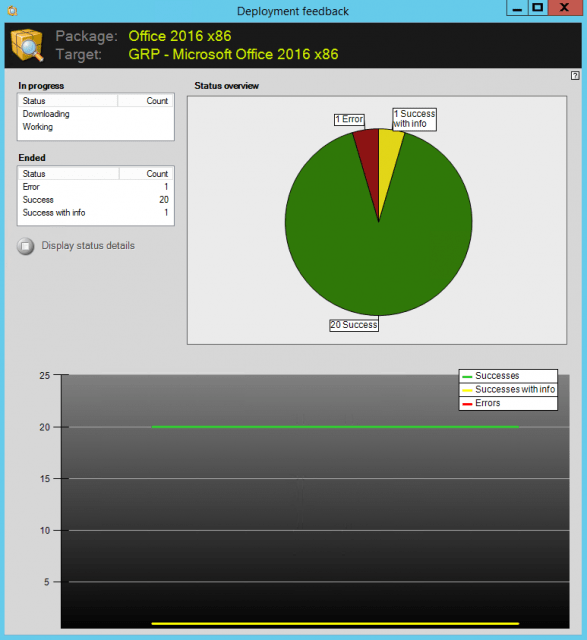Click the Ended Count column header
The width and height of the screenshot is (587, 640).
point(146,173)
